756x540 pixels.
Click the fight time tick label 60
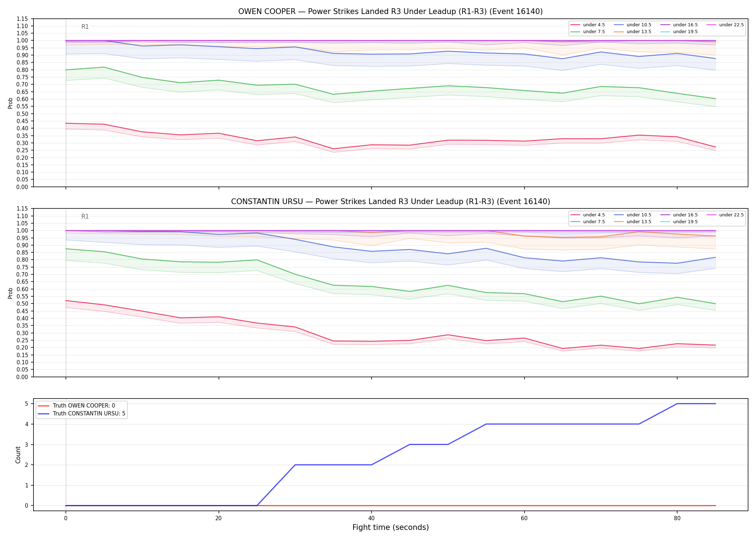(524, 518)
